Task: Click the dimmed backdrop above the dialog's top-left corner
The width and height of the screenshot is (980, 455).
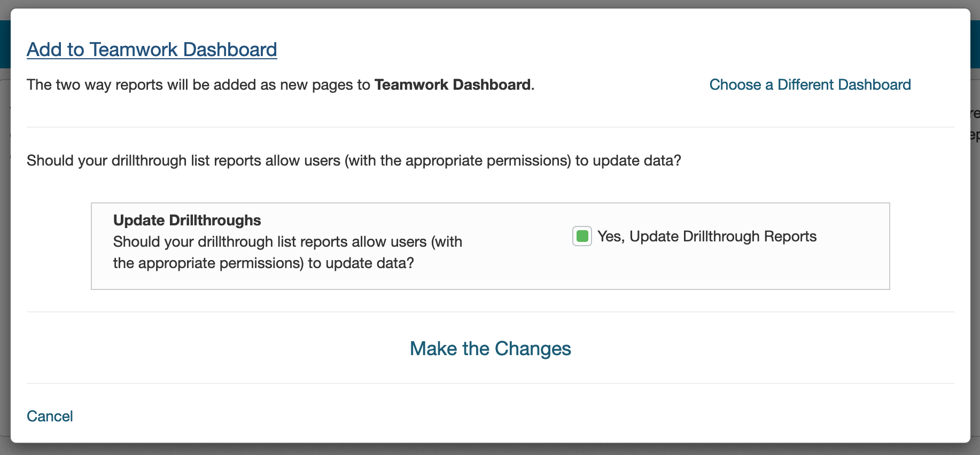Action: [x=6, y=4]
